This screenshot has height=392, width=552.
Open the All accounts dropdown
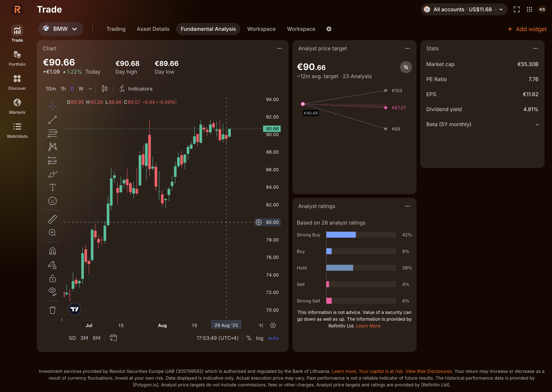click(x=464, y=9)
